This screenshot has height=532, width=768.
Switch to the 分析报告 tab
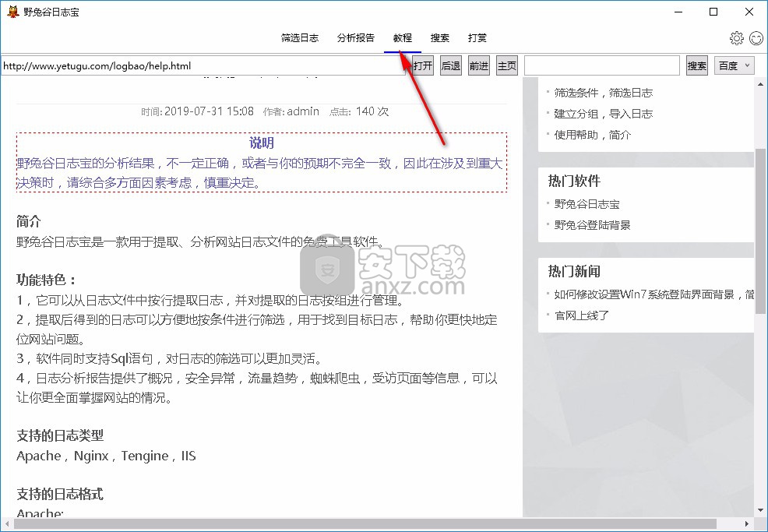(356, 38)
